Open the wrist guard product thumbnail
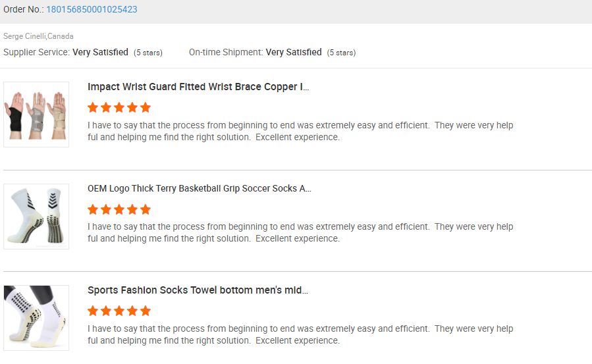The image size is (592, 364). click(x=36, y=115)
